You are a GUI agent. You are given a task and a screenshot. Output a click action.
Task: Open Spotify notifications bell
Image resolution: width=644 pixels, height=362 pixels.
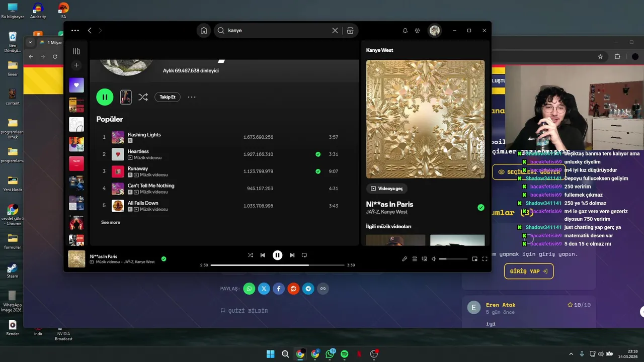tap(405, 31)
